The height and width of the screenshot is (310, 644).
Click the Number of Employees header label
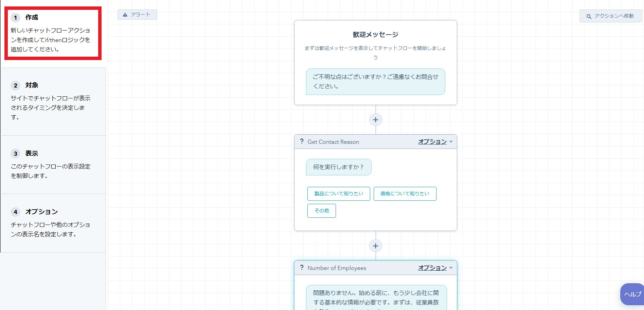337,268
